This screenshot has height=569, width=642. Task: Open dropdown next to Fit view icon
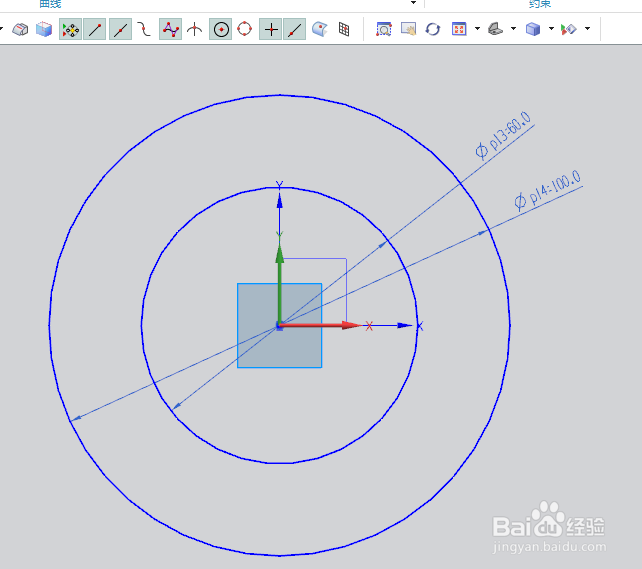pos(477,29)
